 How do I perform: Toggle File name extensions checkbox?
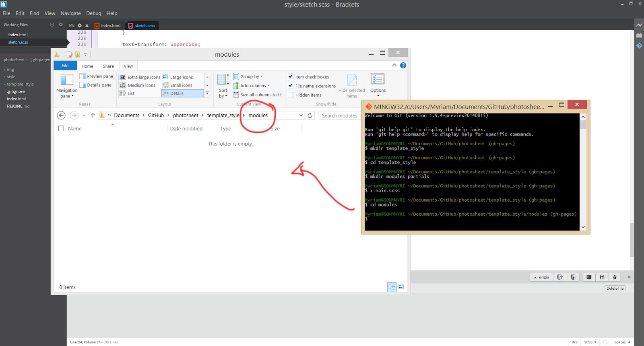[x=290, y=86]
